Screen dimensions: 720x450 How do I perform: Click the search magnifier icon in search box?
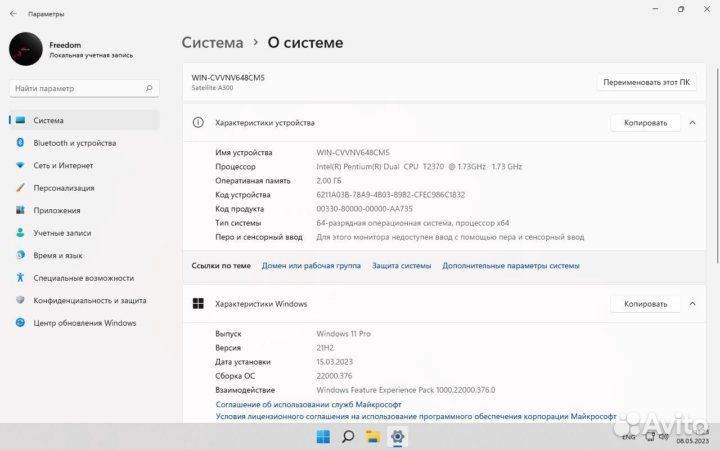(149, 88)
